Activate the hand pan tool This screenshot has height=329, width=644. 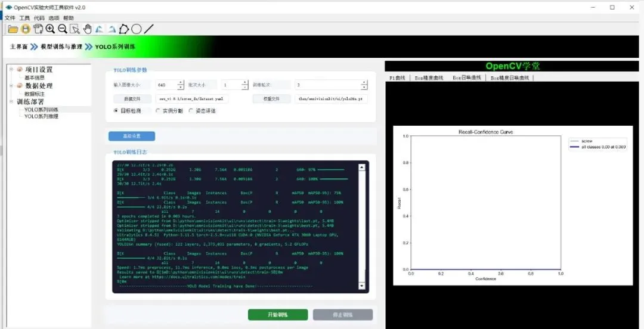87,29
